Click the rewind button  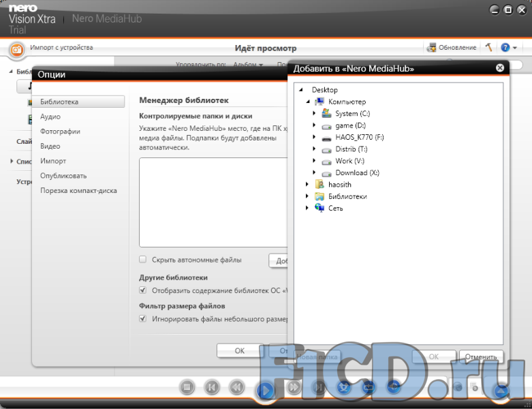(237, 387)
